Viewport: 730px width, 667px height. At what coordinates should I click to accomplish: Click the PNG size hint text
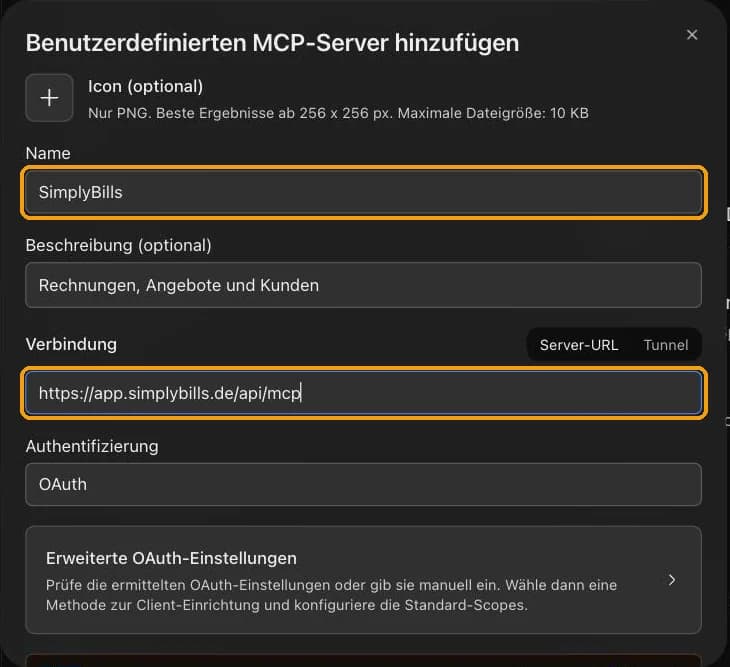click(338, 113)
